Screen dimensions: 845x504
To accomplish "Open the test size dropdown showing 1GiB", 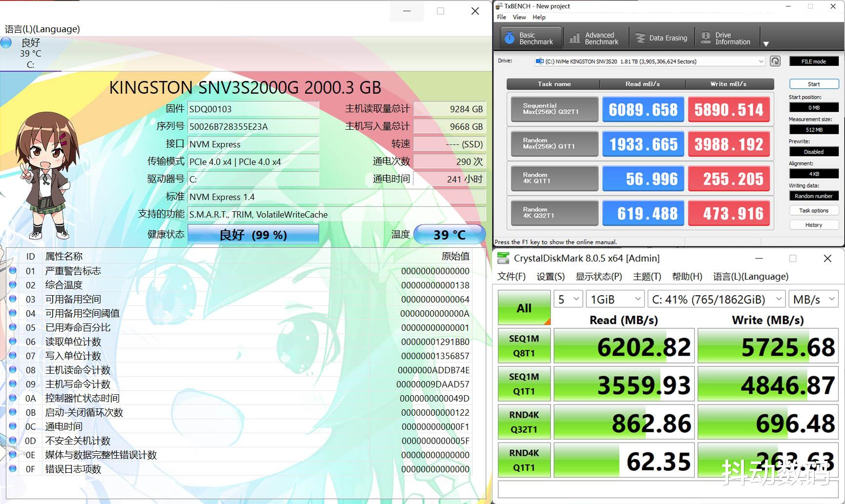I will click(x=615, y=299).
